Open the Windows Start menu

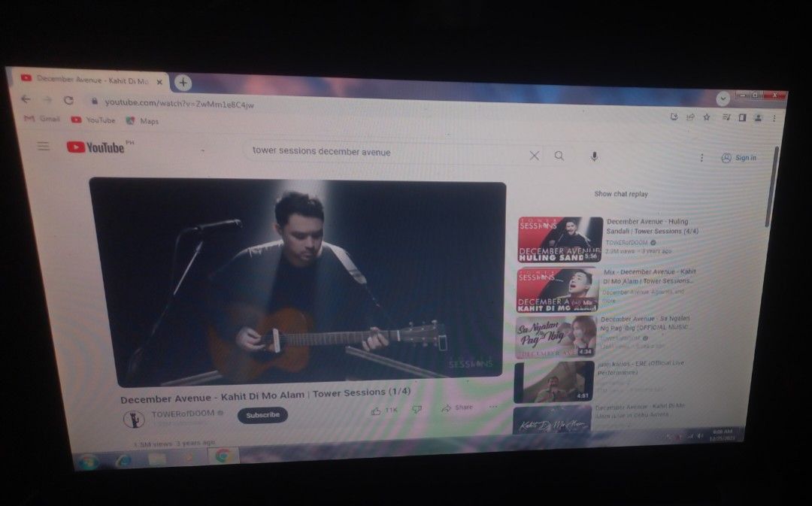pyautogui.click(x=87, y=461)
